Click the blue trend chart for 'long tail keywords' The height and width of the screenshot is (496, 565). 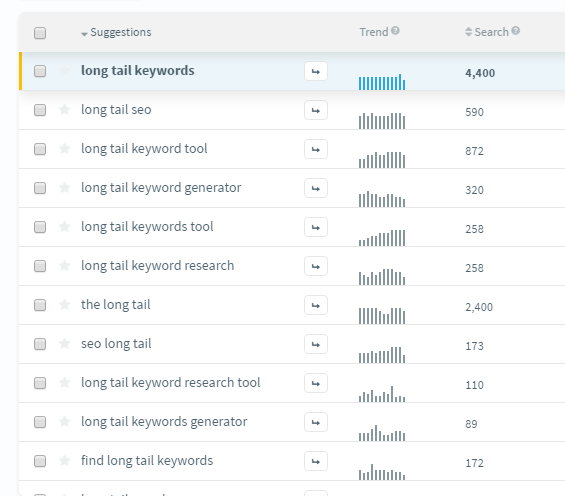pyautogui.click(x=382, y=82)
